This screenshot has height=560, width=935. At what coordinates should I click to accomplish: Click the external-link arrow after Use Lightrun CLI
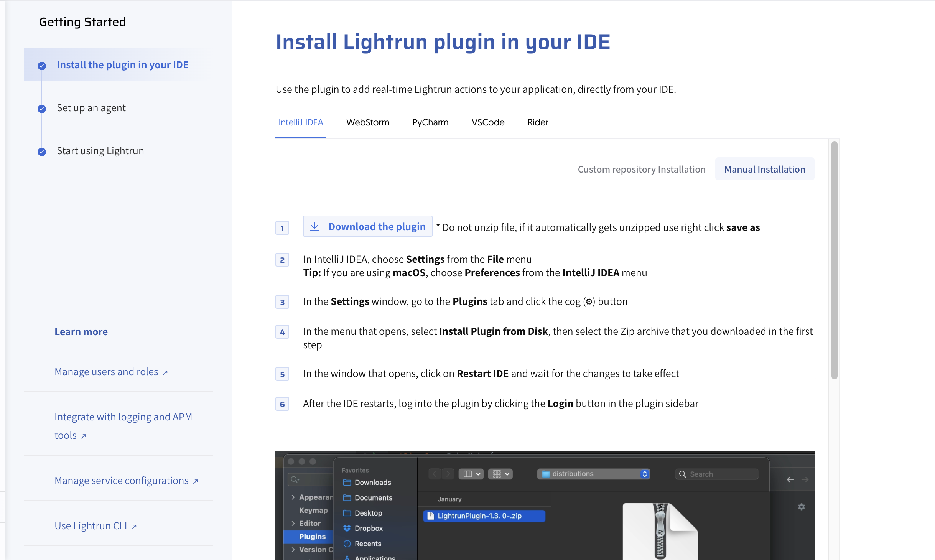[x=134, y=527]
